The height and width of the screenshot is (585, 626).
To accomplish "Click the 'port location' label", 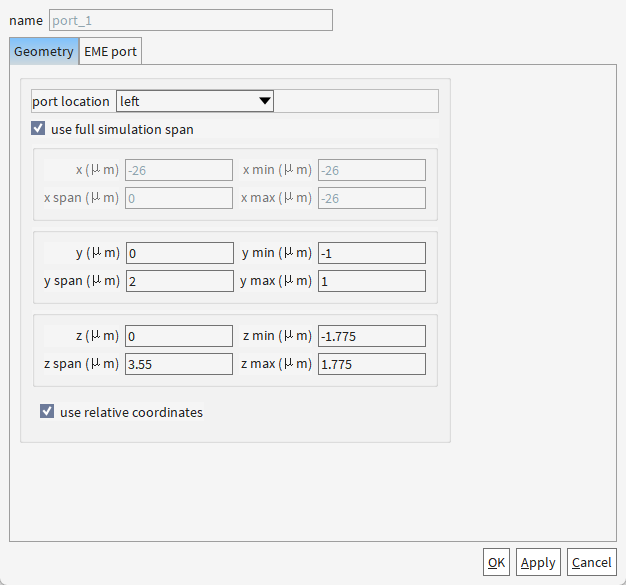I will [71, 101].
